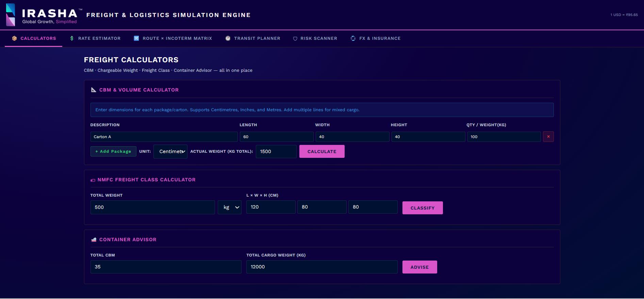Viewport: 644px width, 299px height.
Task: Click the + Add Package button
Action: (113, 151)
